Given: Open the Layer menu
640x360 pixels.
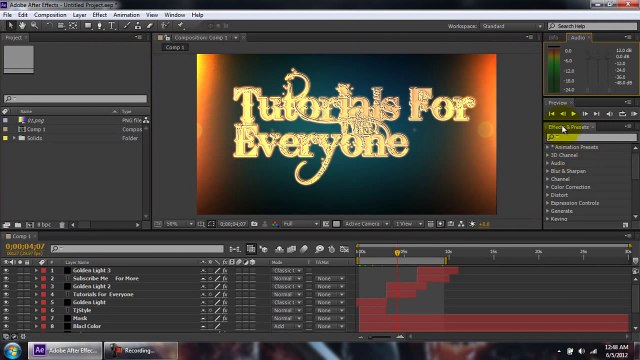Looking at the screenshot, I should click(79, 15).
